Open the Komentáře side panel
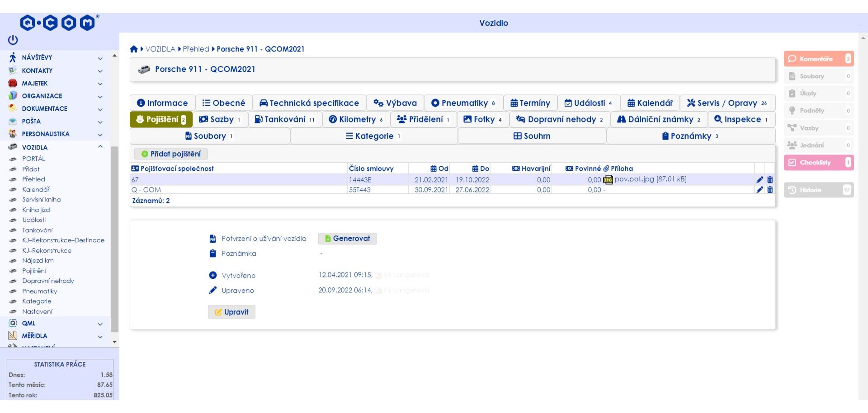 818,59
